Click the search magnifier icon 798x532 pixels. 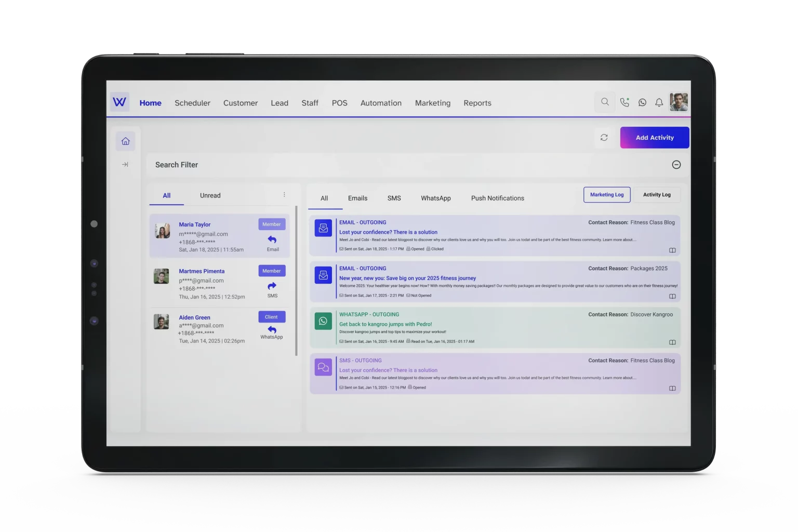coord(605,102)
